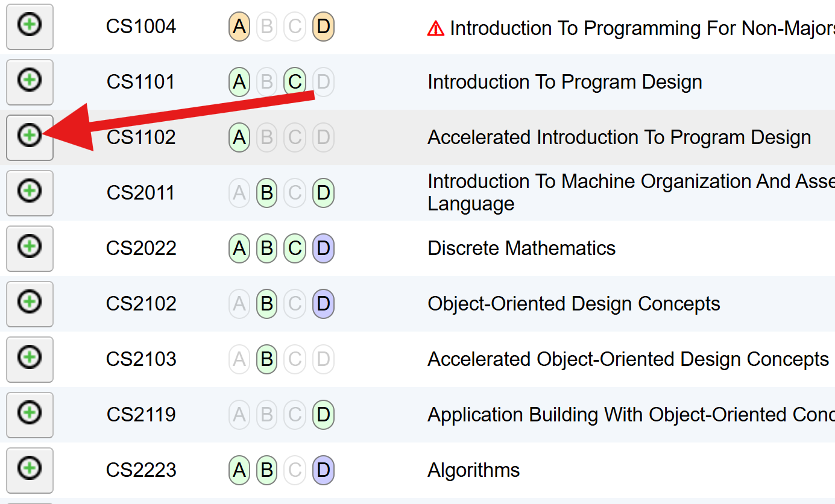
Task: Open the Discrete Mathematics course title
Action: coord(521,248)
